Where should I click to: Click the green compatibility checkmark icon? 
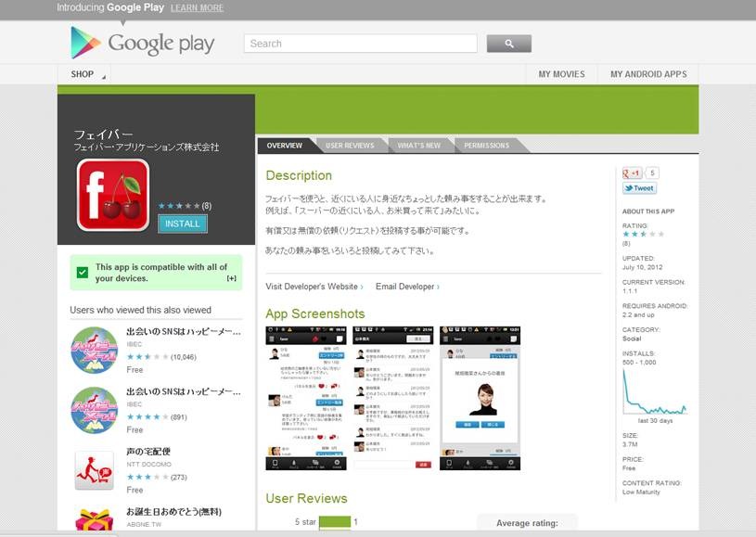tap(83, 273)
